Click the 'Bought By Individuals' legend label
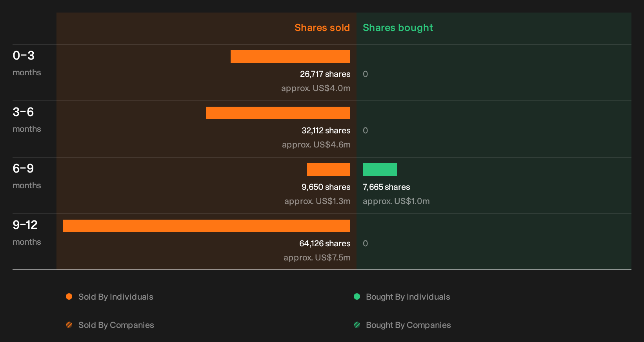The width and height of the screenshot is (644, 342). tap(408, 297)
